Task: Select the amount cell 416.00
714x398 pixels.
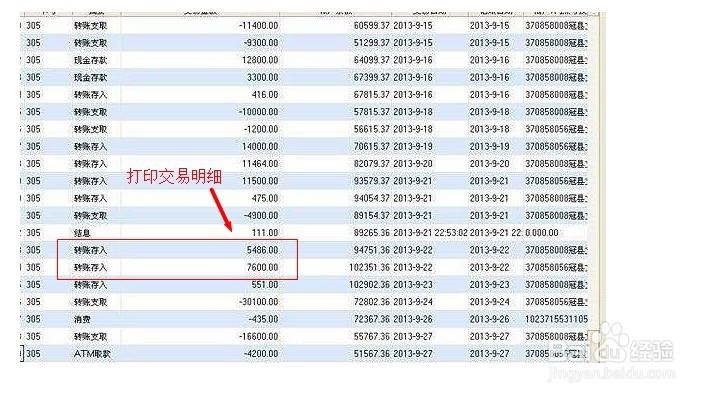Action: pyautogui.click(x=265, y=95)
